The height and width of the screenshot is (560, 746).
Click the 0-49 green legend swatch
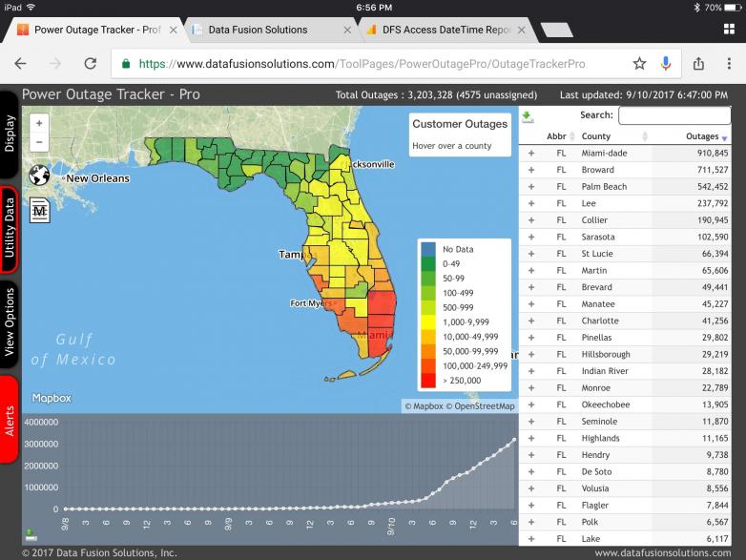(x=428, y=264)
